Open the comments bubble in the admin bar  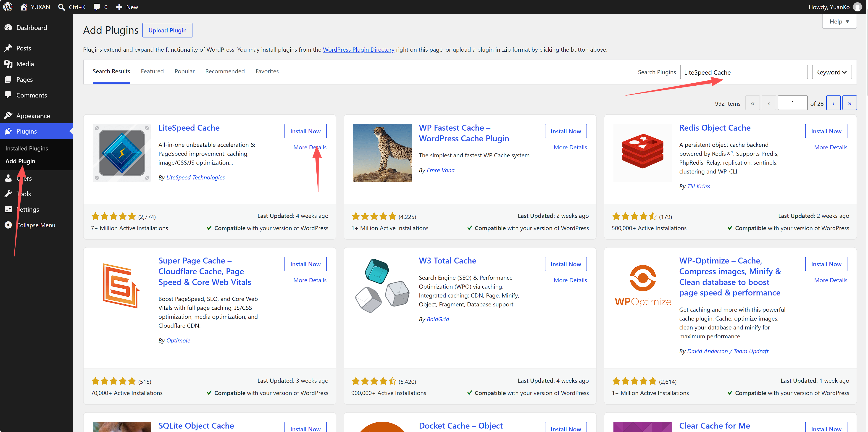click(x=97, y=7)
